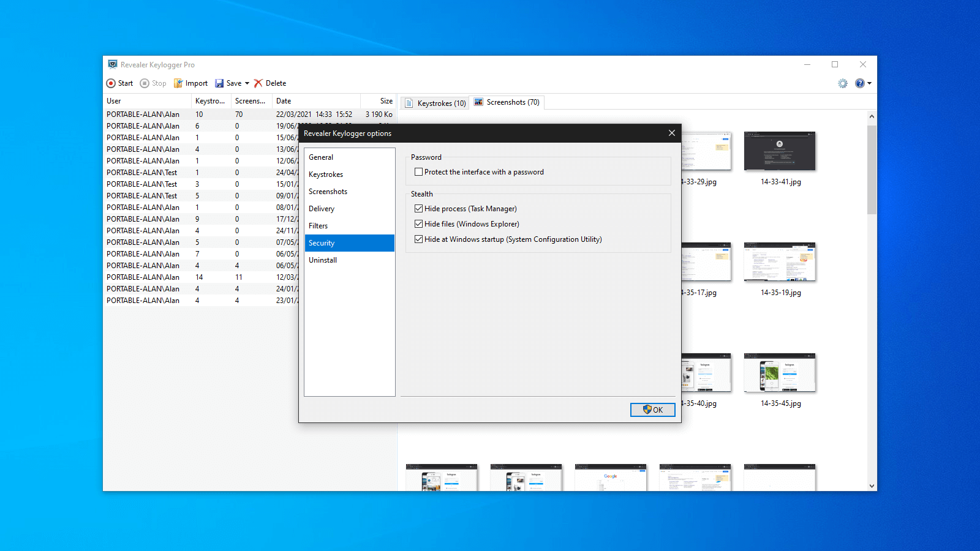The width and height of the screenshot is (980, 551).
Task: Switch to the Keystrokes (10) tab
Action: [435, 103]
